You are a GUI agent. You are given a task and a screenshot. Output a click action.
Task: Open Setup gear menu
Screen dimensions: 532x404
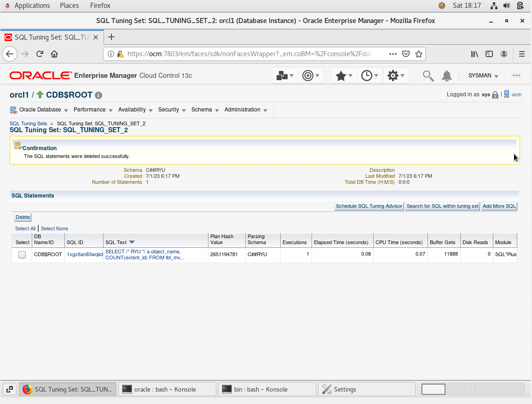coord(396,76)
